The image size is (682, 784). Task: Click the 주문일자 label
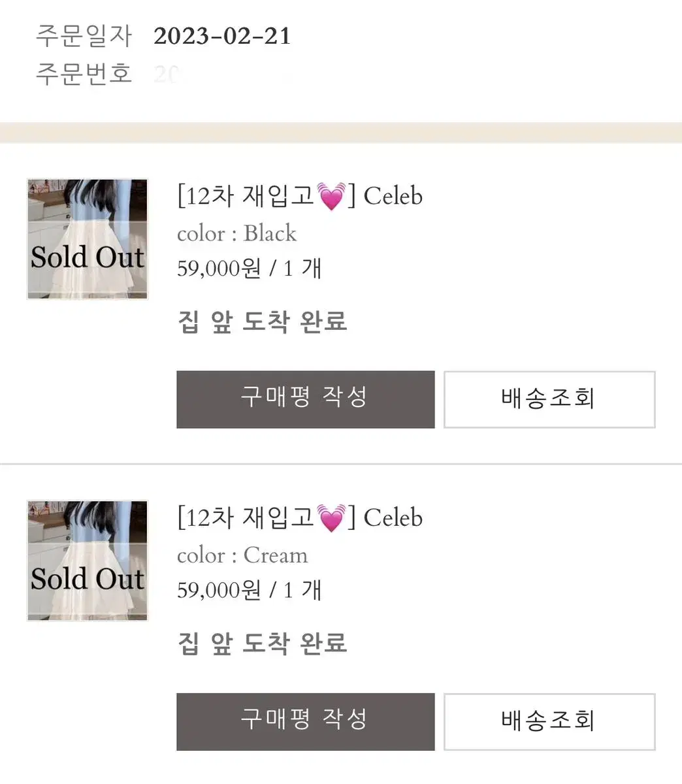[x=84, y=35]
